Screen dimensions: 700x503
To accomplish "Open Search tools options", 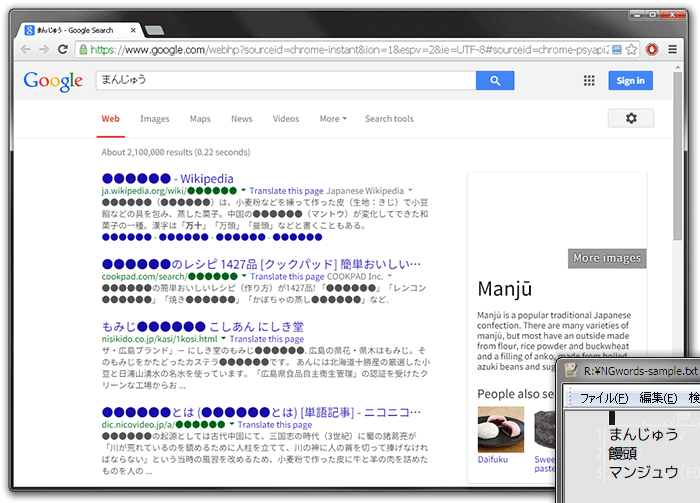I will (389, 119).
